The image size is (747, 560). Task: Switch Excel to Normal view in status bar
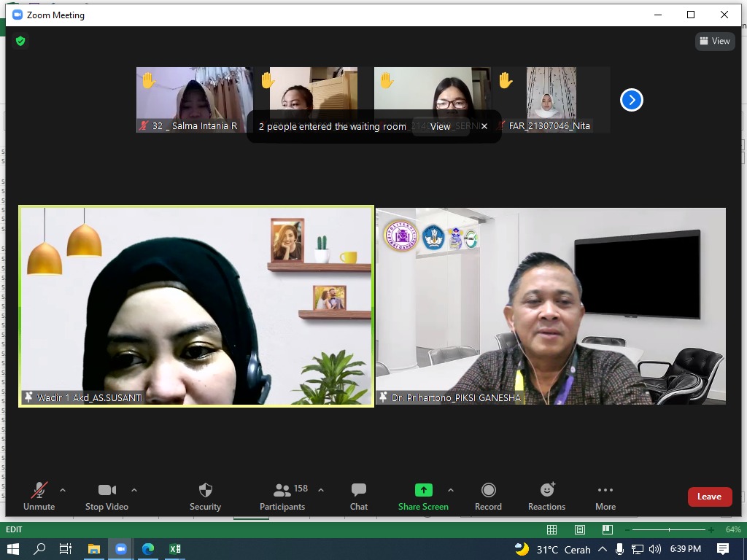[x=551, y=529]
